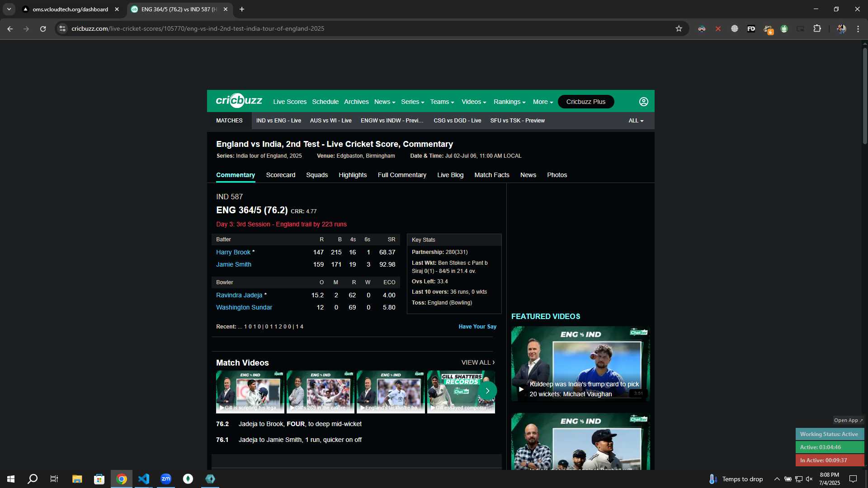The width and height of the screenshot is (868, 488).
Task: Expand the Videos dropdown menu
Action: [x=473, y=102]
